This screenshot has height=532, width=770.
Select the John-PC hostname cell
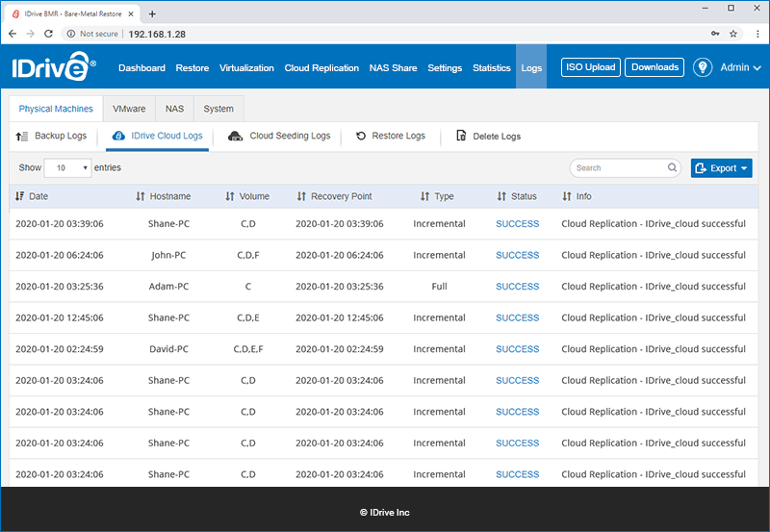point(169,255)
